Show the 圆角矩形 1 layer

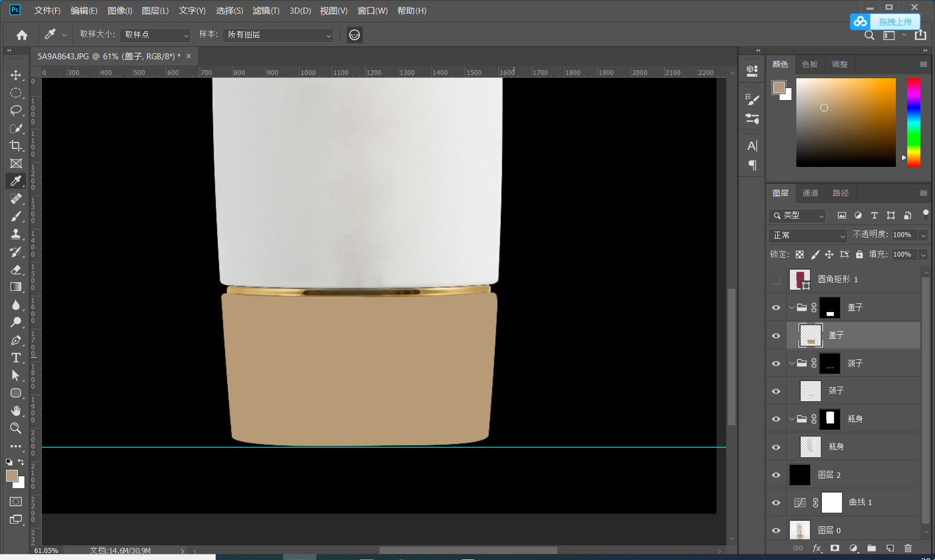tap(776, 279)
